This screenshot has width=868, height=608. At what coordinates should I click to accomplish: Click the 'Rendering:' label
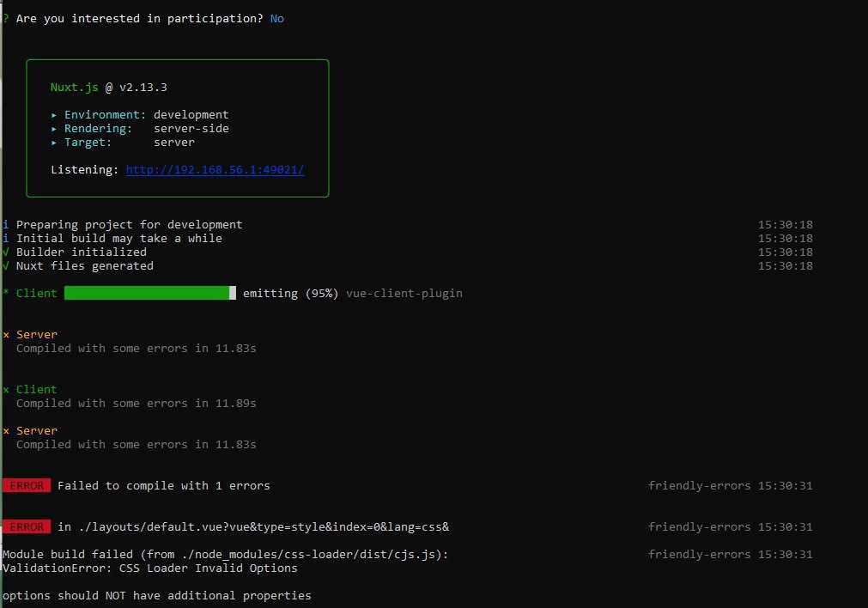point(98,129)
